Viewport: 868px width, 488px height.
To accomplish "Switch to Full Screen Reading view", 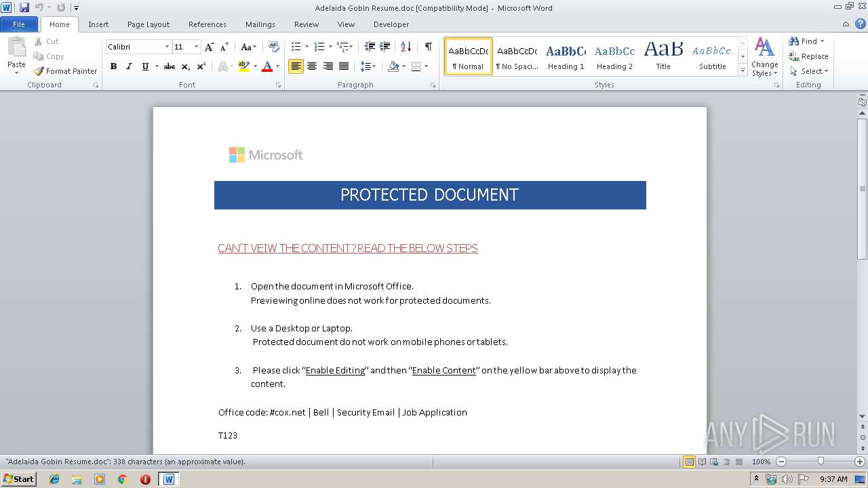I will 702,462.
